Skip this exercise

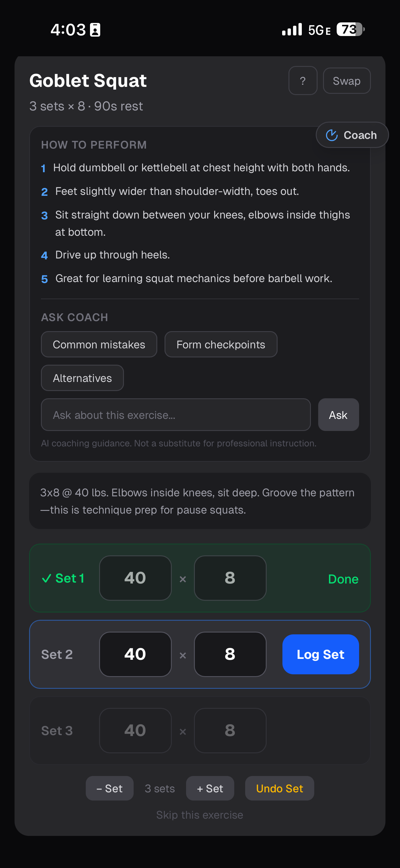[200, 814]
